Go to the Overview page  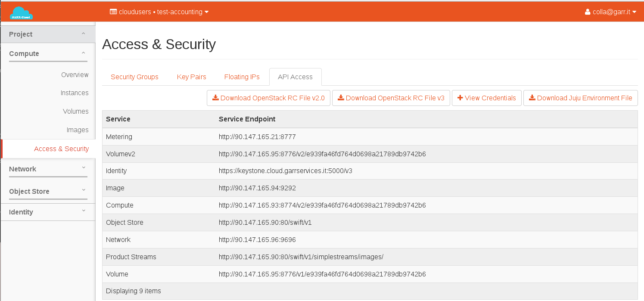(x=75, y=75)
